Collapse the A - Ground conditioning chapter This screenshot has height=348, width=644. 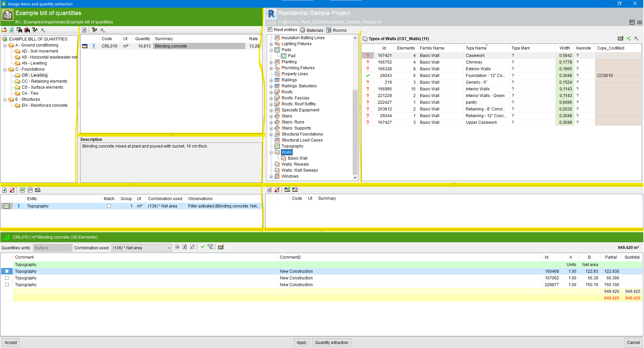(x=5, y=46)
